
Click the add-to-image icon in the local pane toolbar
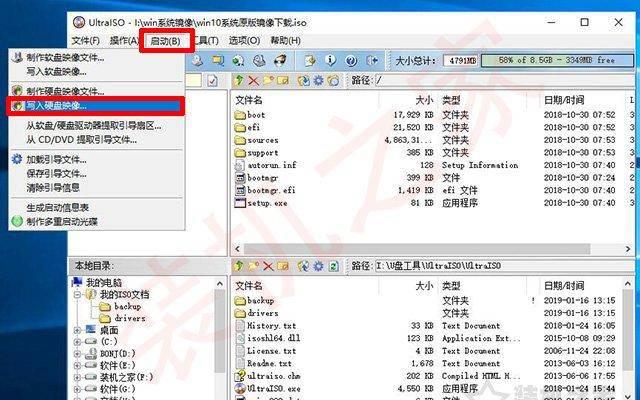click(x=304, y=266)
